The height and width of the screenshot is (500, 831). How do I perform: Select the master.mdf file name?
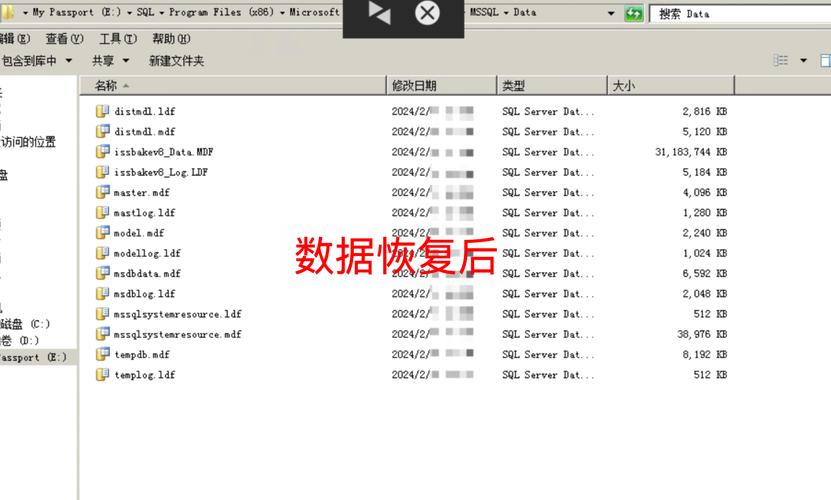click(142, 192)
